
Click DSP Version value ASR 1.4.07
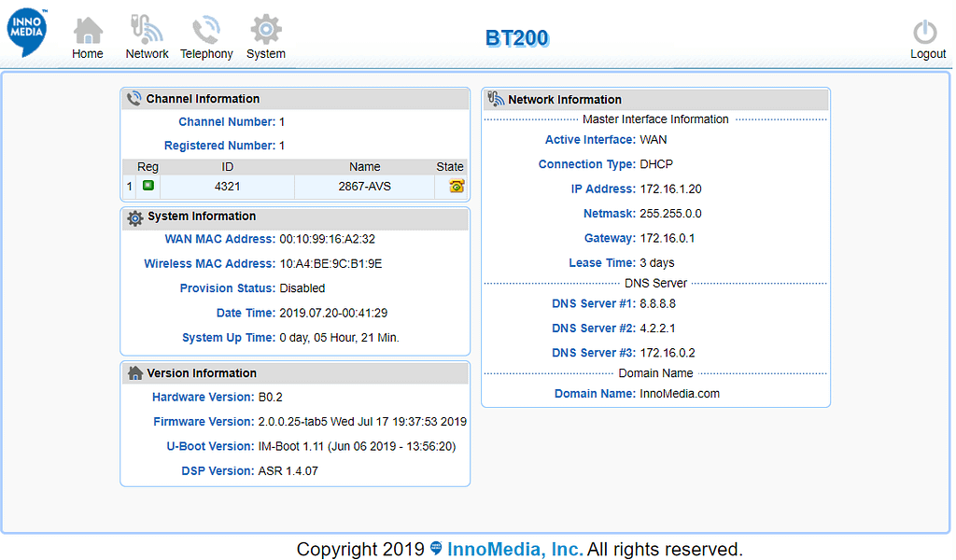(x=288, y=471)
